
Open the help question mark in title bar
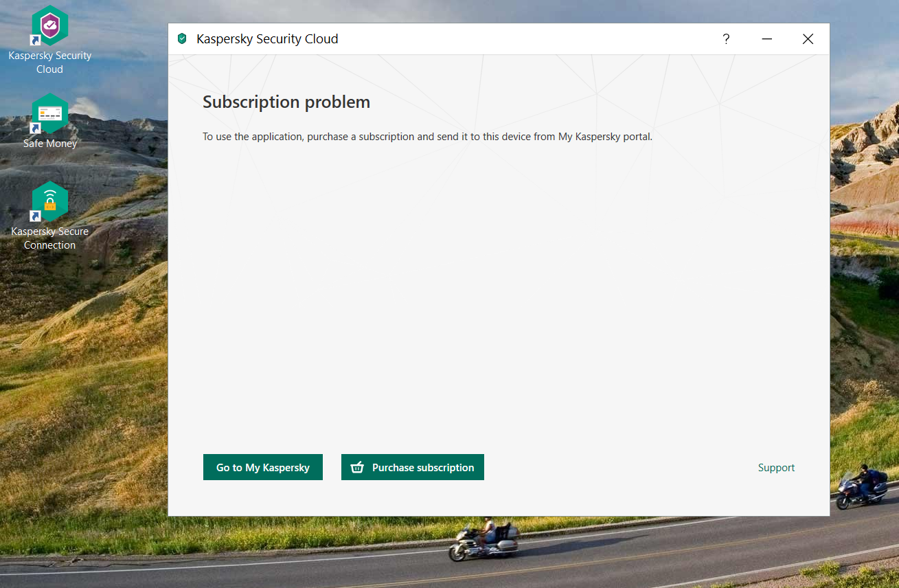tap(726, 39)
